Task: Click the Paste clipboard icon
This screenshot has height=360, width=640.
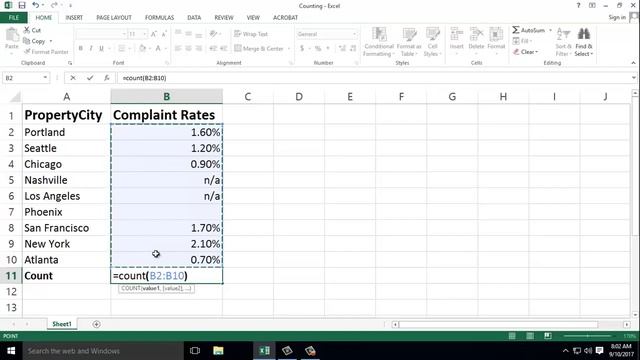Action: tap(12, 35)
